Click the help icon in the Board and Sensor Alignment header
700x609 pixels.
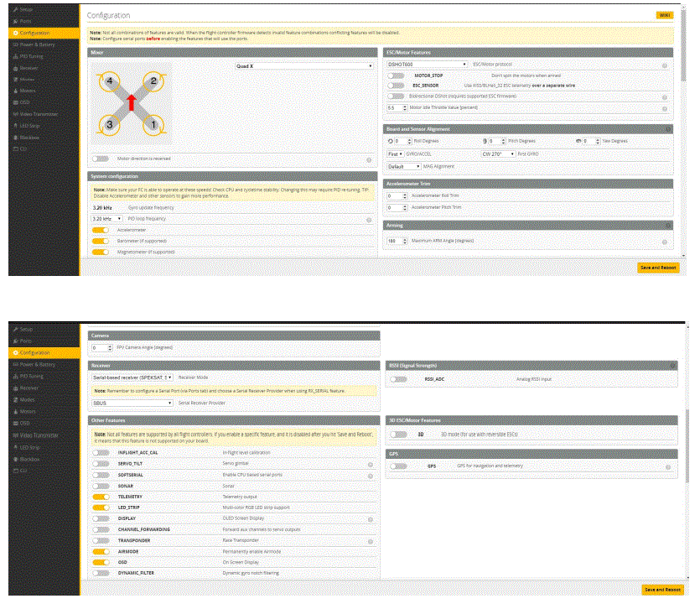[668, 129]
